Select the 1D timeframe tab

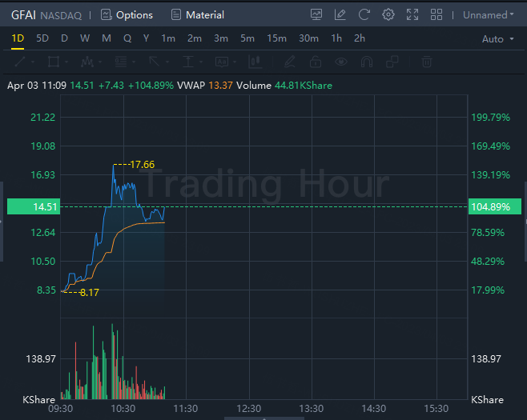pyautogui.click(x=18, y=38)
